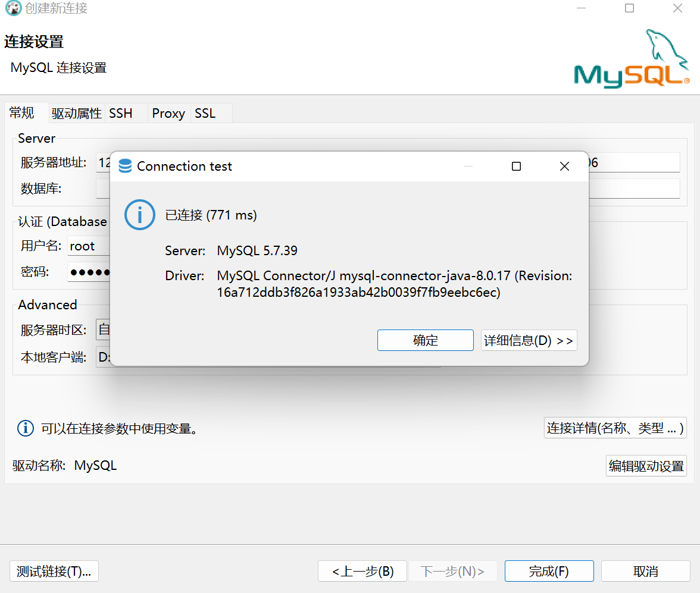Click the 数据库 input field
700x593 pixels.
103,189
